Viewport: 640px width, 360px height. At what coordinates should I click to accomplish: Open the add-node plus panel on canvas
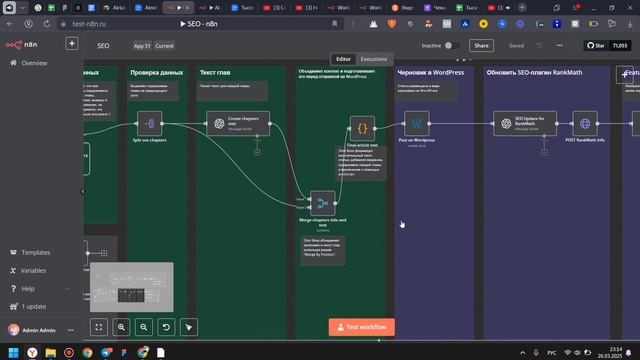(x=624, y=75)
